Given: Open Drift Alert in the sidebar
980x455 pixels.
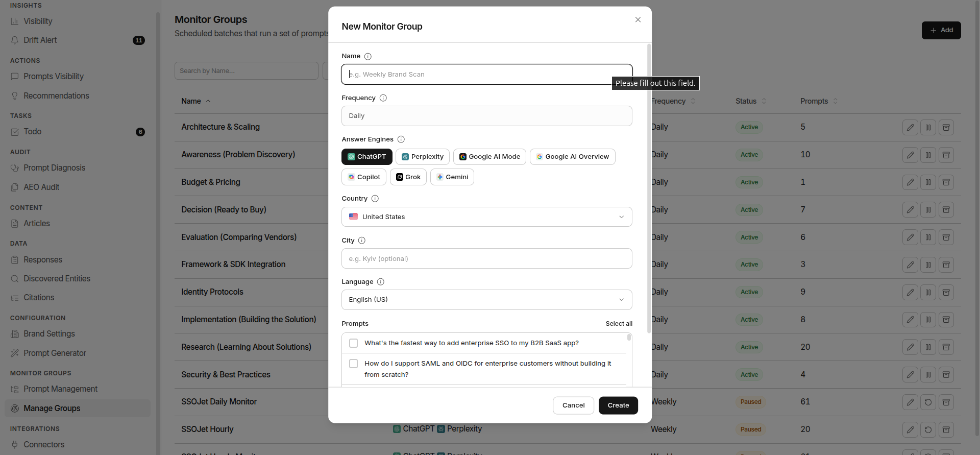Looking at the screenshot, I should point(40,40).
